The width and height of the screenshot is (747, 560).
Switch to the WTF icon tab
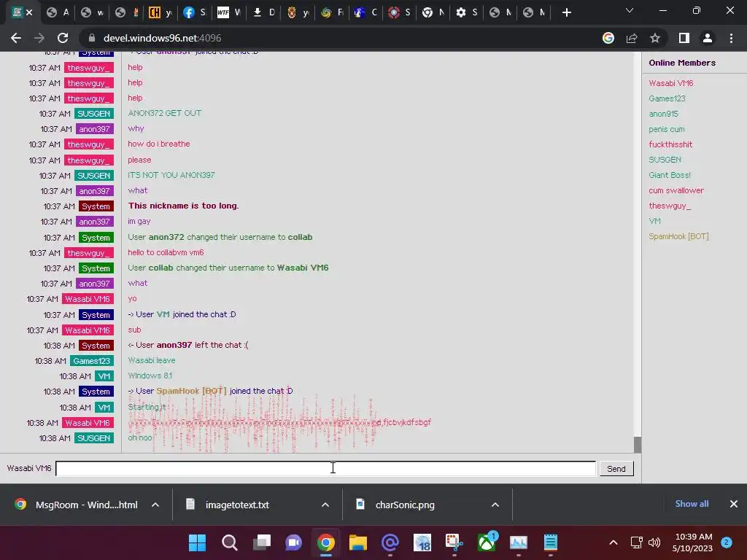pyautogui.click(x=228, y=13)
